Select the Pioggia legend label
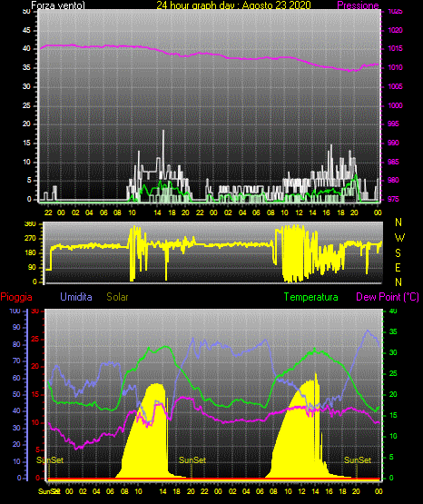 pos(16,297)
